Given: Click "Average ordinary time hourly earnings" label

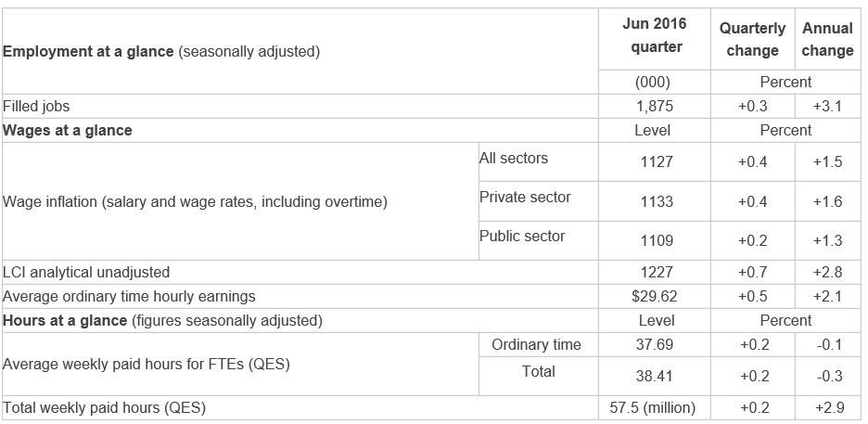Looking at the screenshot, I should click(129, 297).
